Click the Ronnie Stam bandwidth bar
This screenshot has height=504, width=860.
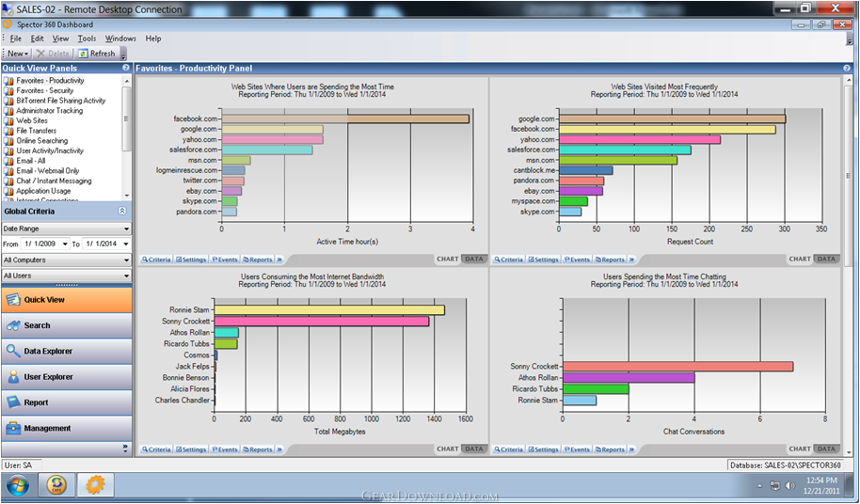click(x=329, y=310)
